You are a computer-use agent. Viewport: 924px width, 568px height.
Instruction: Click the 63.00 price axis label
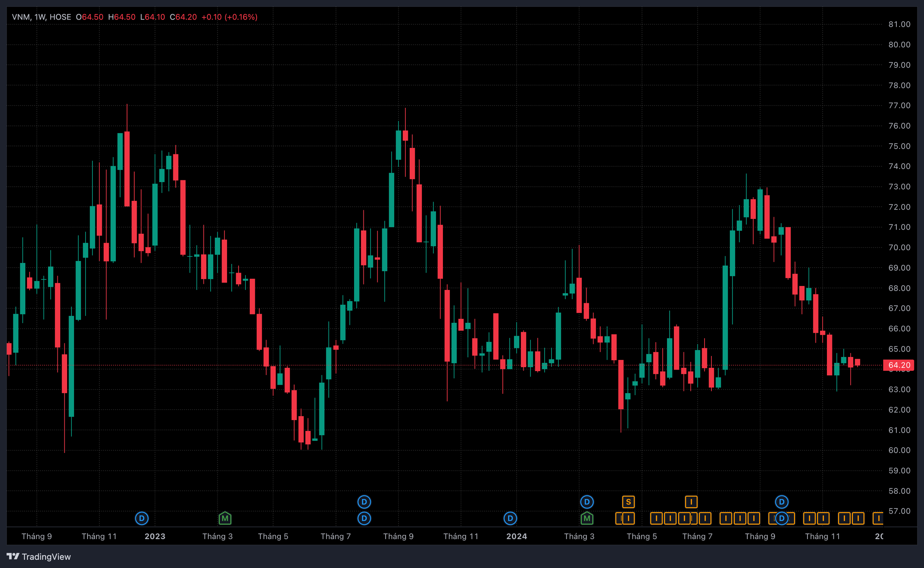(x=899, y=389)
